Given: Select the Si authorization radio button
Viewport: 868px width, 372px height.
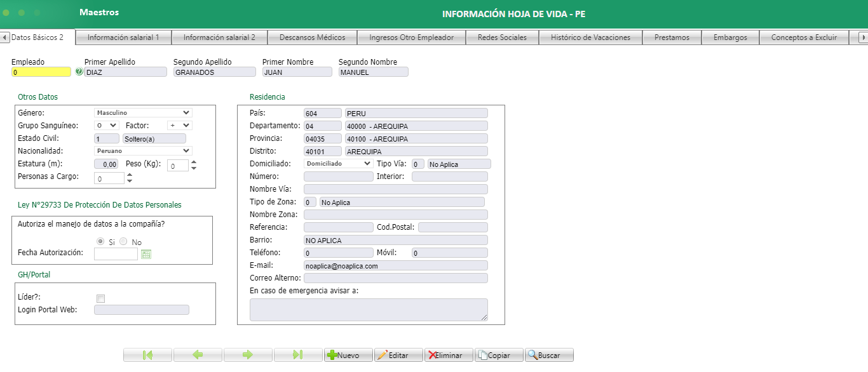Looking at the screenshot, I should 100,241.
